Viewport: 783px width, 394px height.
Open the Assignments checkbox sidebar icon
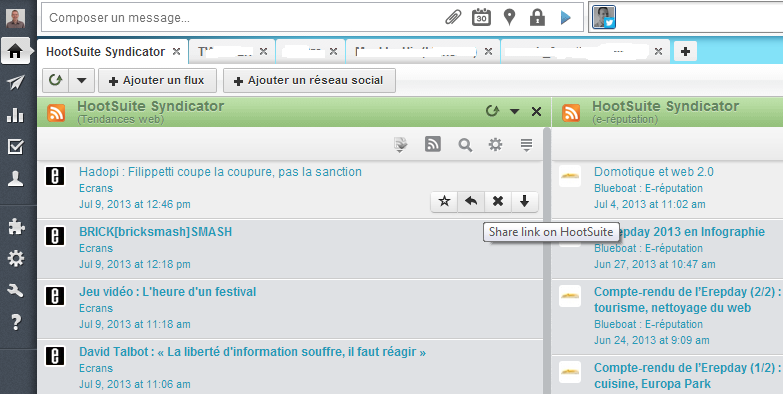point(15,147)
